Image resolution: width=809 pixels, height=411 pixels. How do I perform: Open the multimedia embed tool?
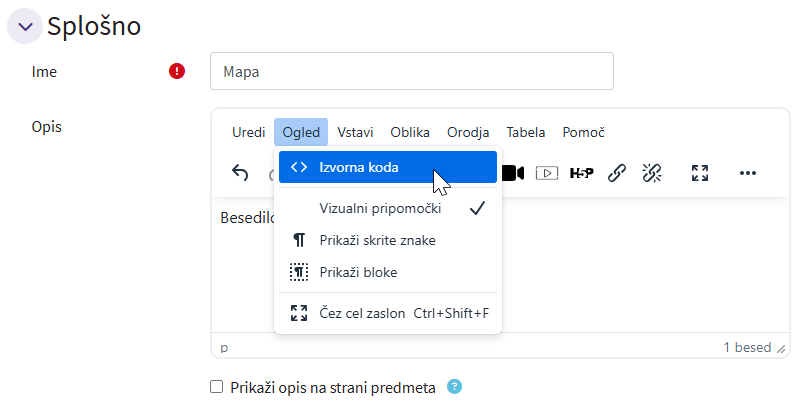coord(546,173)
